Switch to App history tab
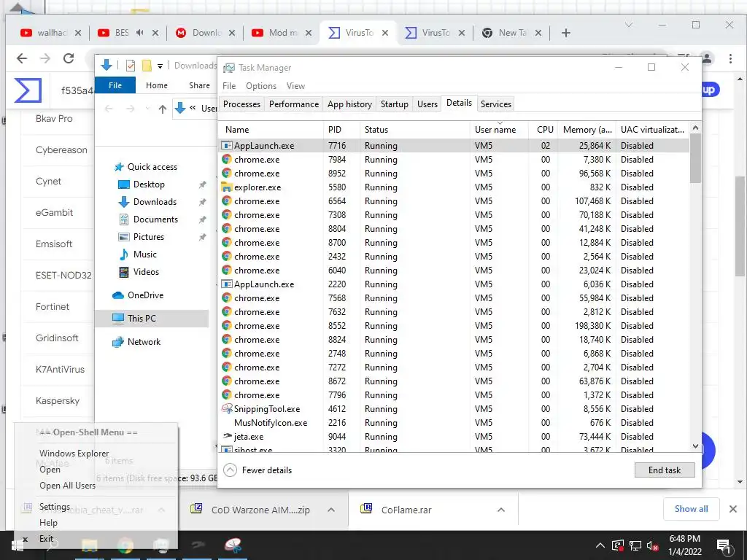747x560 pixels. 349,104
